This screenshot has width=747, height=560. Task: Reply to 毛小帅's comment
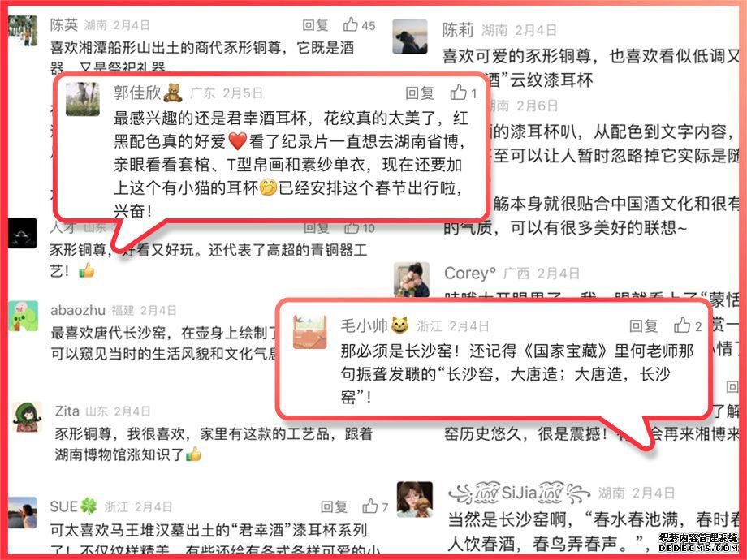pos(644,325)
